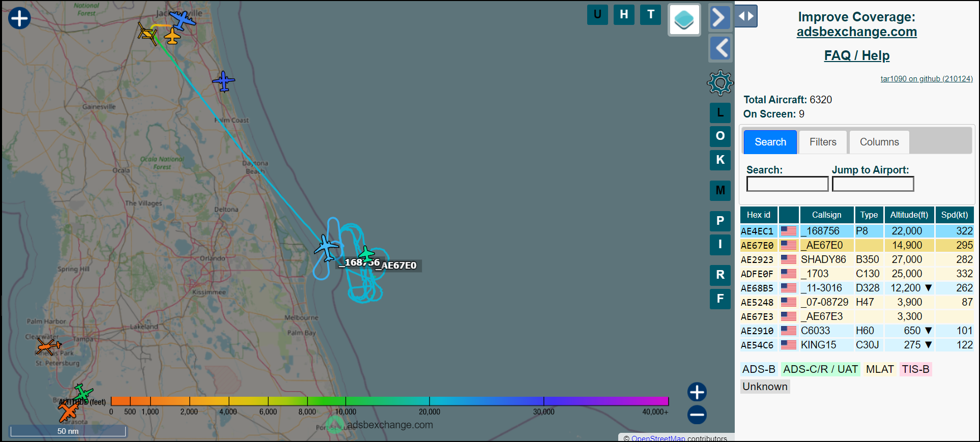Select blue aircraft icon off Palm Coast
This screenshot has width=980, height=442.
(223, 81)
